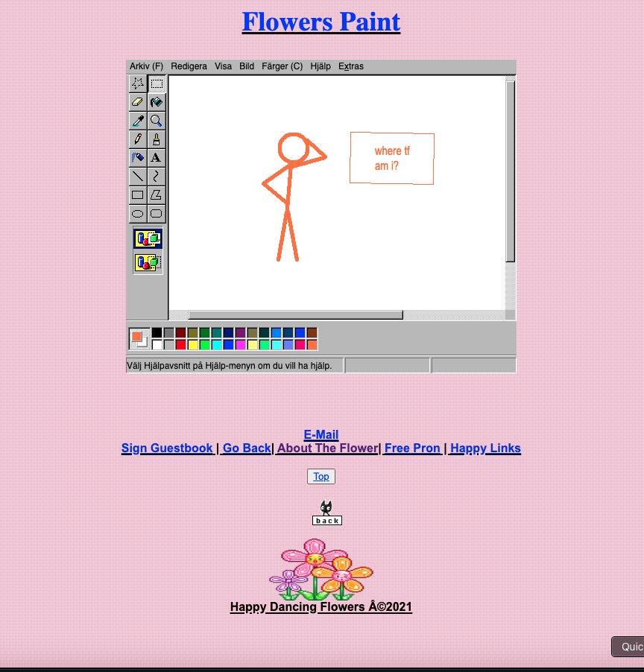Viewport: 644px width, 672px height.
Task: Pick the Eyedropper color picker tool
Action: pyautogui.click(x=138, y=121)
